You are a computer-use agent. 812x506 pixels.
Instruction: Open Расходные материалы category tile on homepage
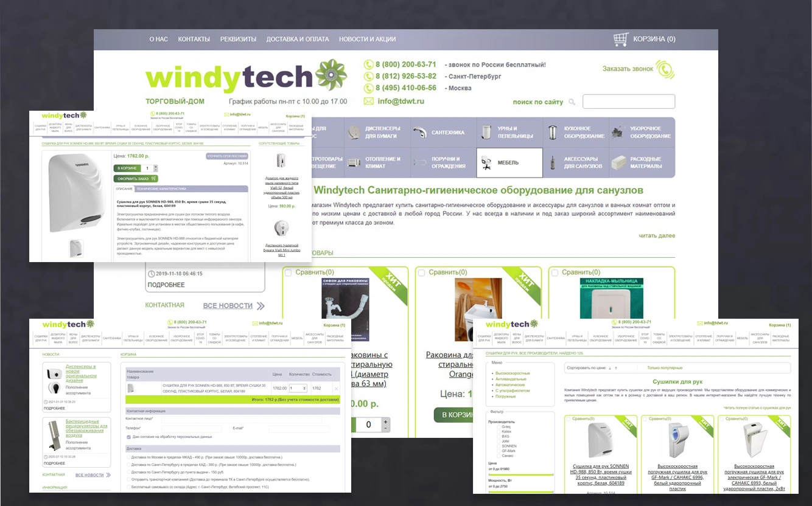click(x=642, y=162)
